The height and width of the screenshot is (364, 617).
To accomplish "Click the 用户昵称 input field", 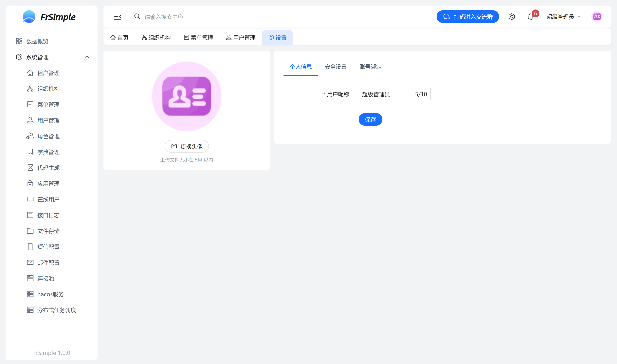I will (x=387, y=94).
